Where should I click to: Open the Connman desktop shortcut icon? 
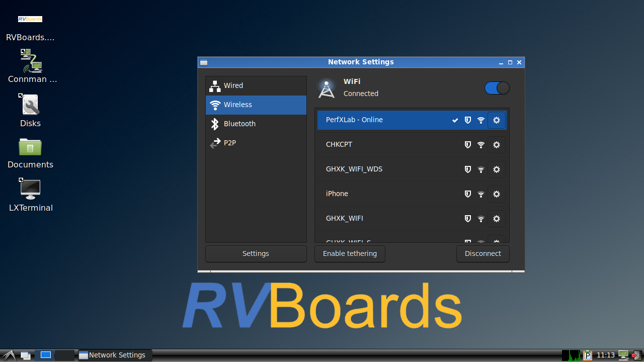(x=31, y=61)
